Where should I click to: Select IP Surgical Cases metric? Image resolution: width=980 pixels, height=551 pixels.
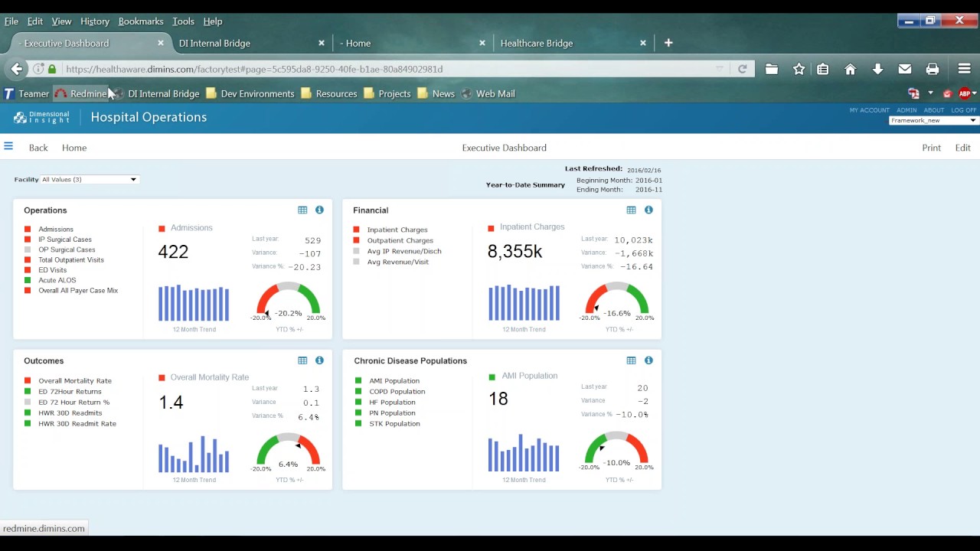[65, 240]
